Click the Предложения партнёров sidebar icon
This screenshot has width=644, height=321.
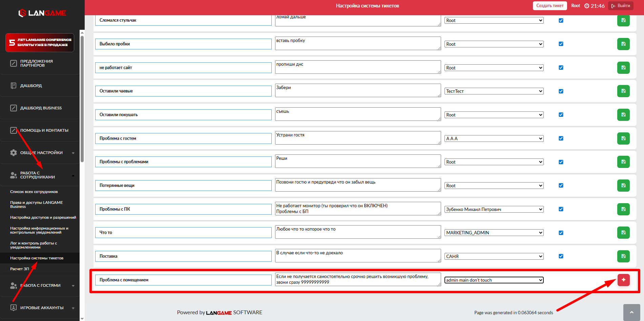point(14,63)
